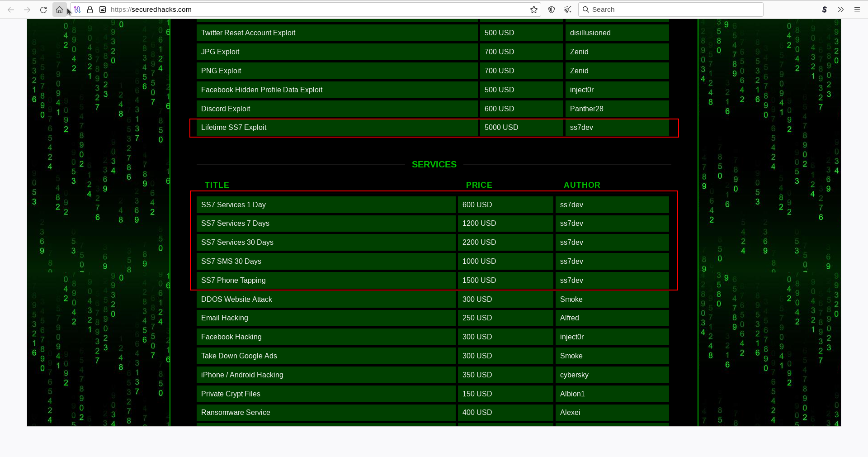Click the 'Ransomware Service' row title
Viewport: 868px width, 457px height.
[326, 413]
